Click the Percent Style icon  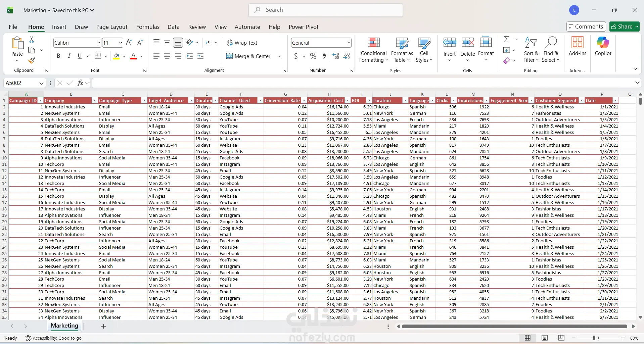[313, 56]
